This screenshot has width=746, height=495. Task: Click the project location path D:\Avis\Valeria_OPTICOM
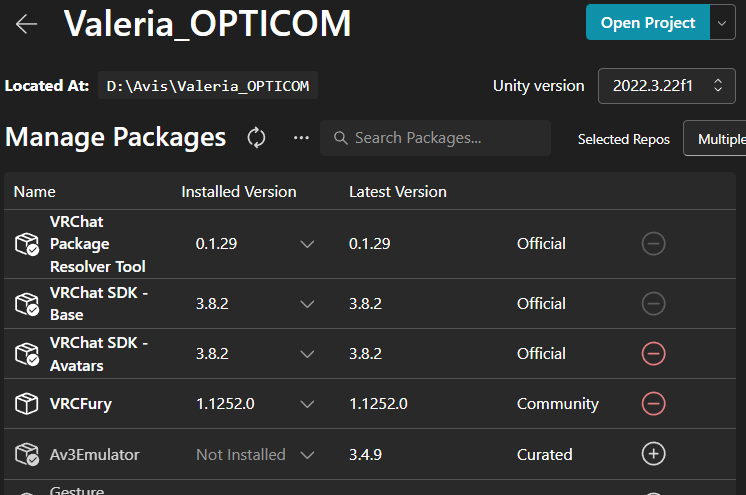pyautogui.click(x=207, y=86)
